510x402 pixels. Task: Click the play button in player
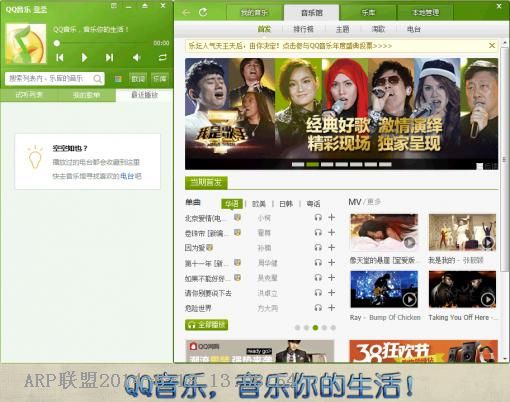tap(84, 58)
